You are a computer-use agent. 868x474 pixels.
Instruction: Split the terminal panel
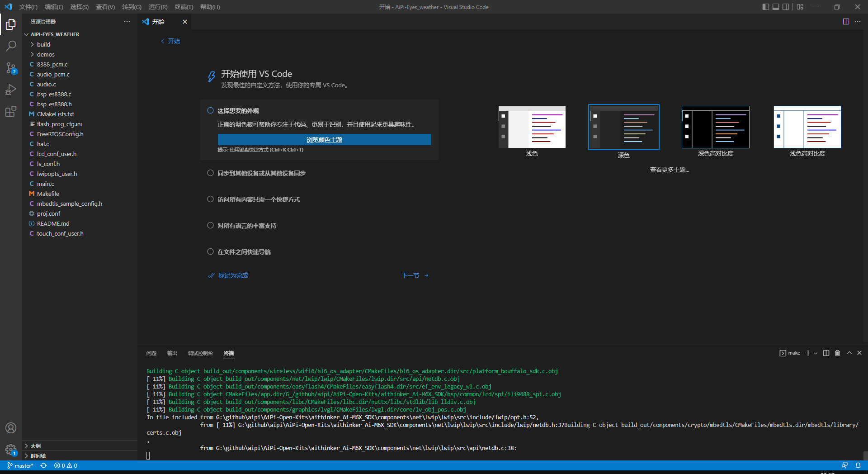click(x=826, y=353)
